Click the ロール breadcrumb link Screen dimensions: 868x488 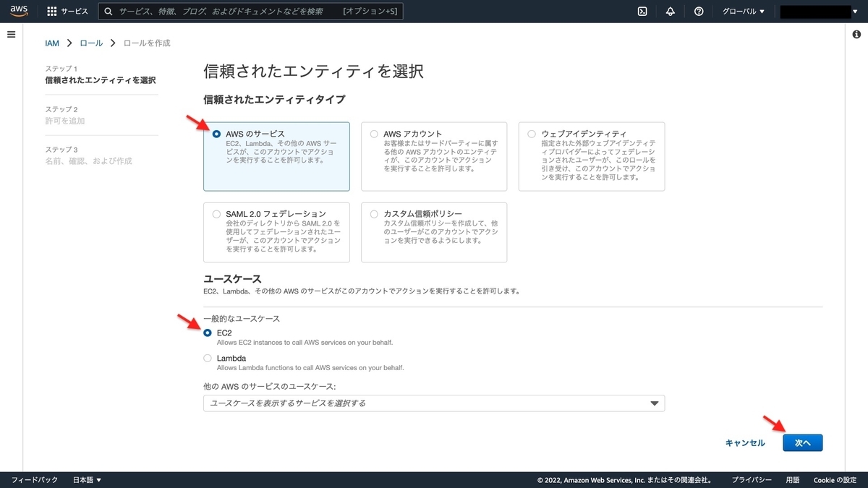click(91, 43)
